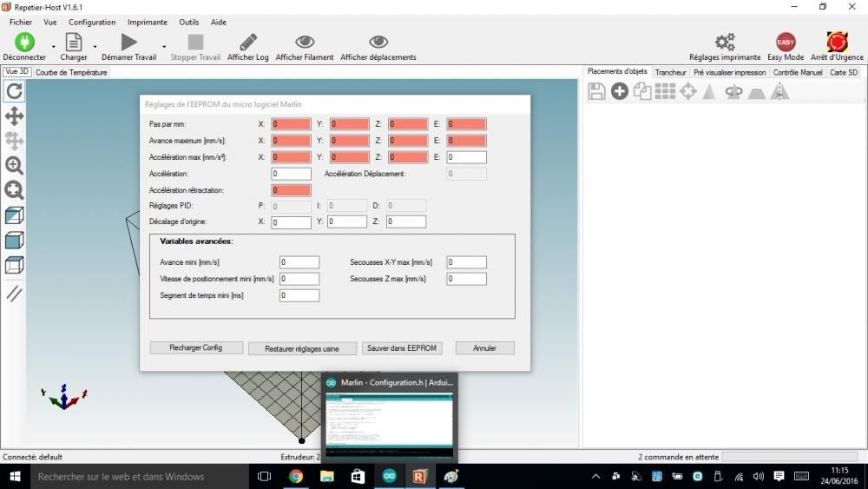Open dropdown arrow next to Charger

click(x=95, y=47)
